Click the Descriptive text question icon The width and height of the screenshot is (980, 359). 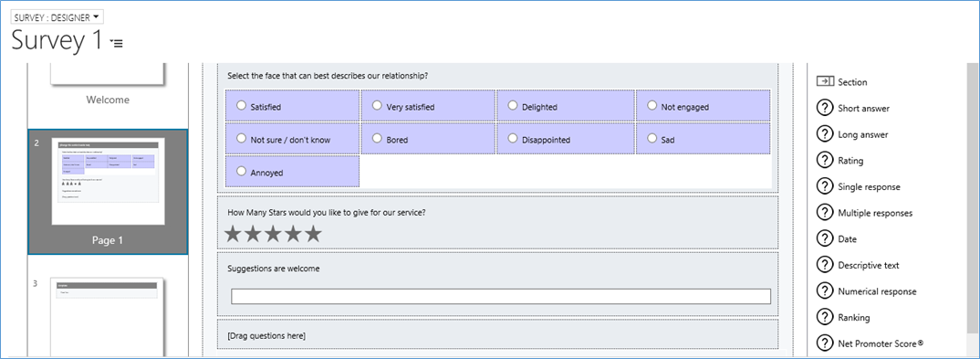pos(825,265)
